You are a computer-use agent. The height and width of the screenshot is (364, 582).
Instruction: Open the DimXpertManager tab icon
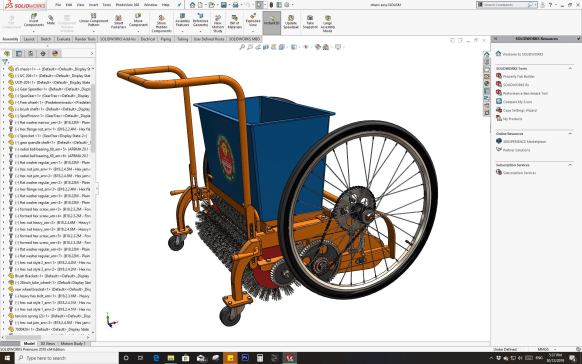point(43,53)
